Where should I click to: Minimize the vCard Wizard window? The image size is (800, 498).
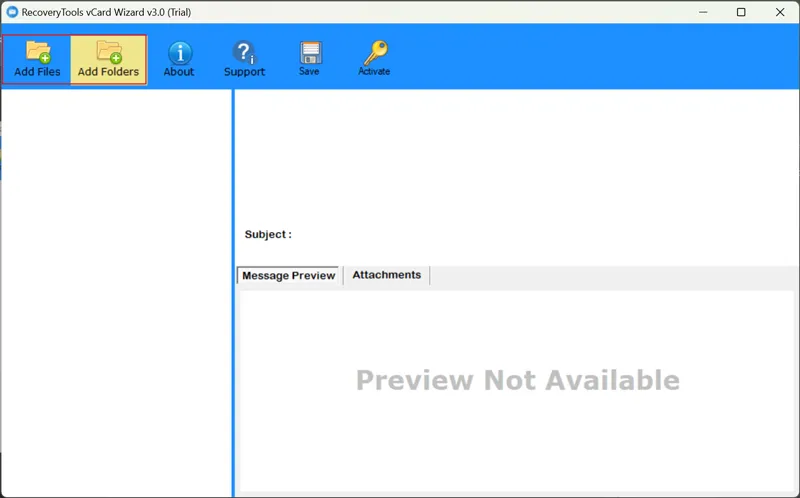click(703, 12)
